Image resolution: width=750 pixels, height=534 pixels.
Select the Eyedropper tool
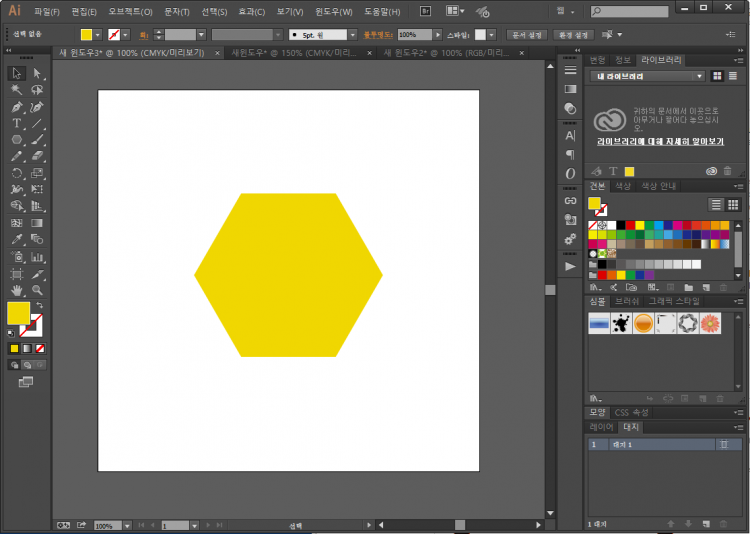point(17,240)
